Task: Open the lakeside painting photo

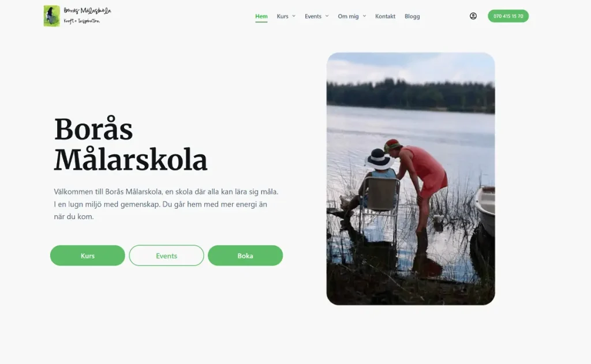Action: pyautogui.click(x=410, y=179)
